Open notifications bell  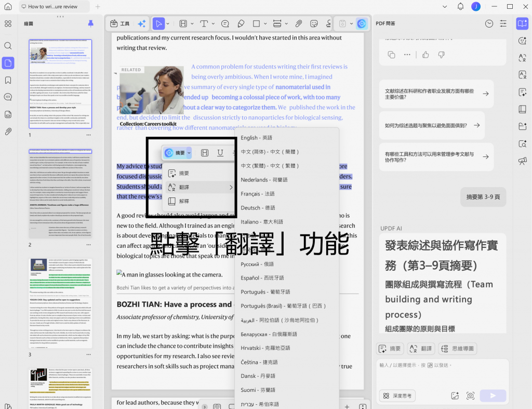[x=460, y=6]
